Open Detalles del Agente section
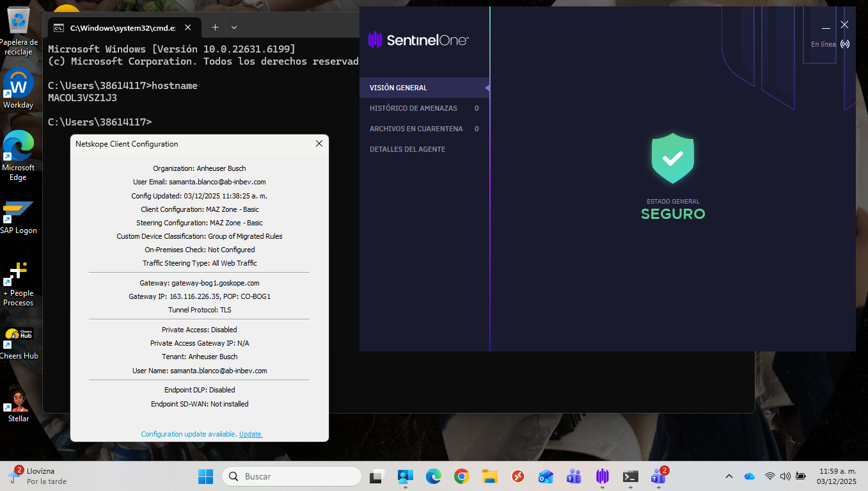The height and width of the screenshot is (491, 868). tap(425, 149)
